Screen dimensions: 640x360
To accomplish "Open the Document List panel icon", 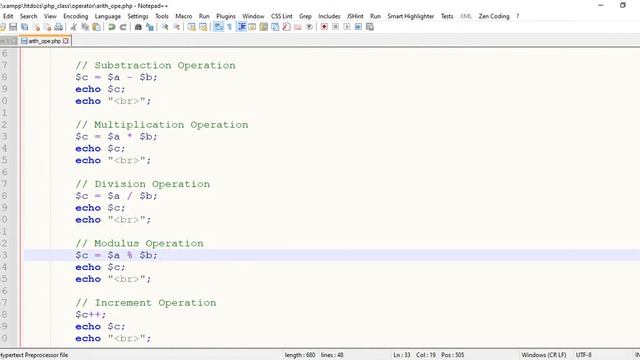I will tap(275, 27).
